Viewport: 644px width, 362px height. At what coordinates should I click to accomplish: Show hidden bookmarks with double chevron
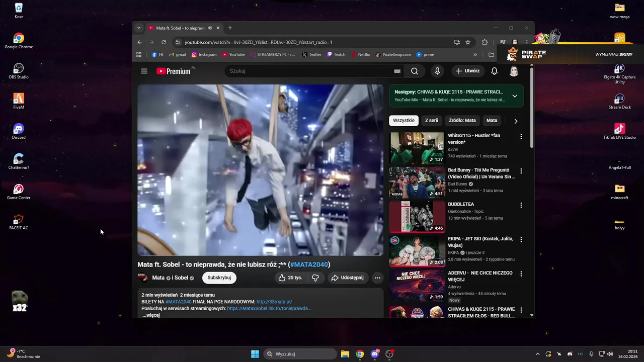click(x=475, y=54)
